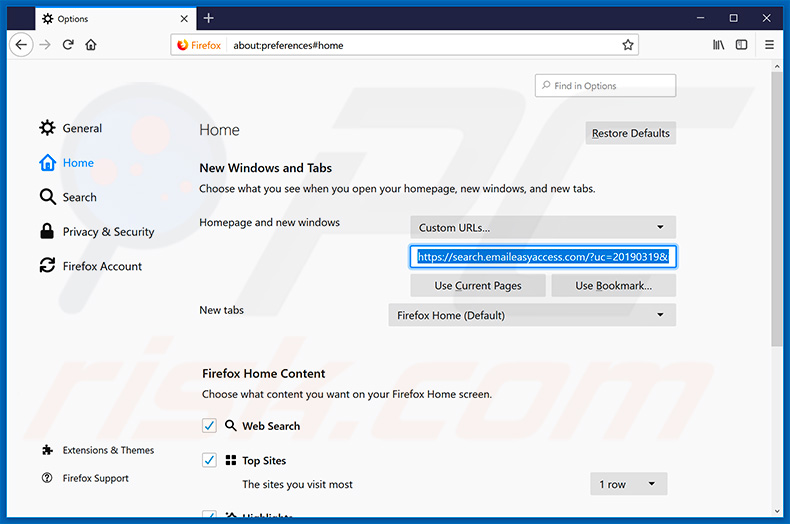Click Use Bookmark button
This screenshot has height=524, width=790.
point(613,286)
